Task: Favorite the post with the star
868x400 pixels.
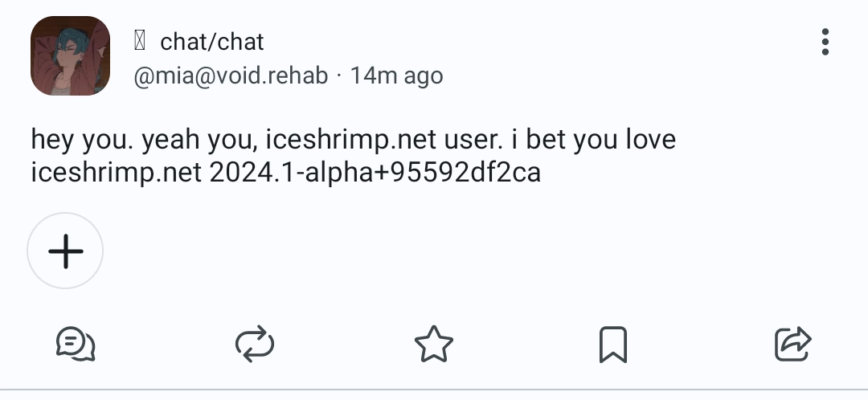Action: coord(434,345)
